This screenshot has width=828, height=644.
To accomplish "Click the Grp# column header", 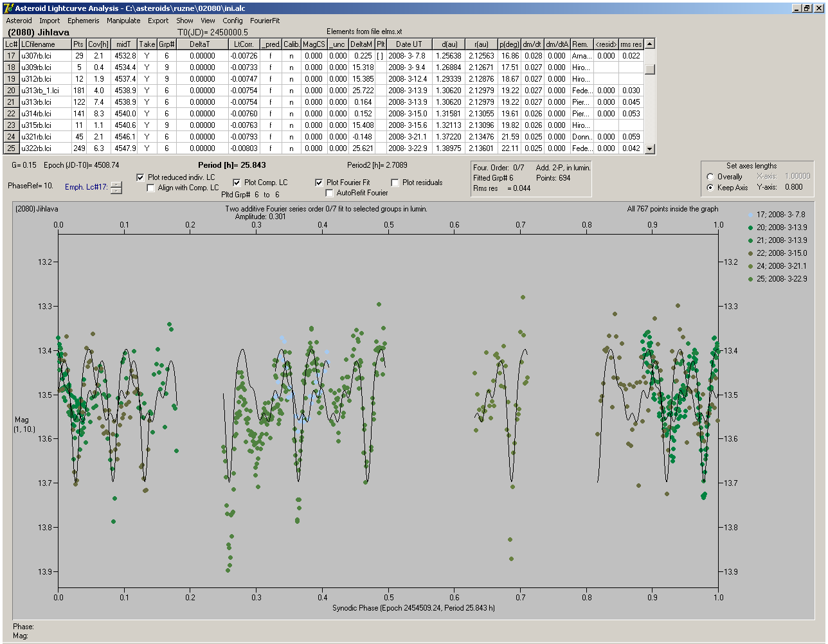I will 166,44.
